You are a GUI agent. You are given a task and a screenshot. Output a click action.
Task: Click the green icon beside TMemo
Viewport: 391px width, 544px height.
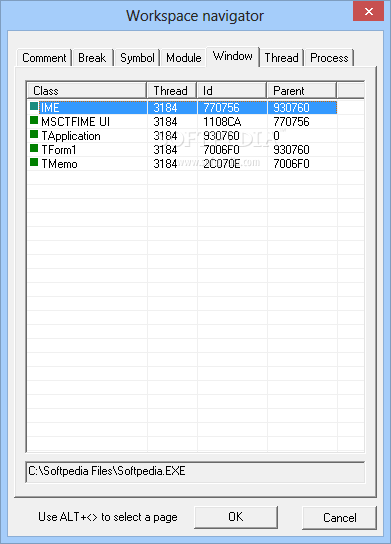pyautogui.click(x=34, y=162)
